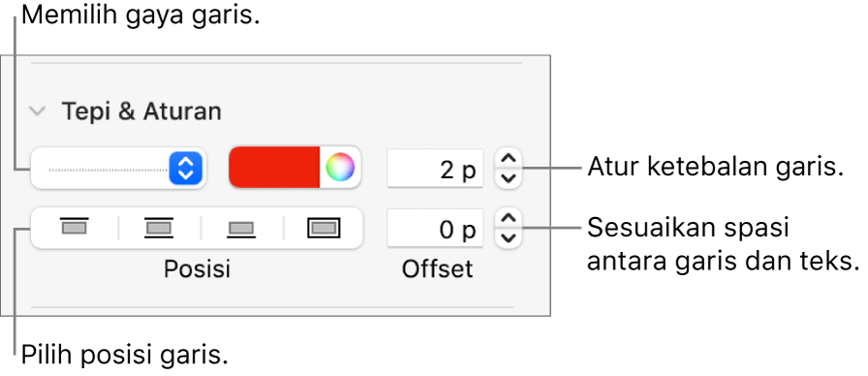Open the color wheel picker
The height and width of the screenshot is (376, 868).
[x=340, y=168]
